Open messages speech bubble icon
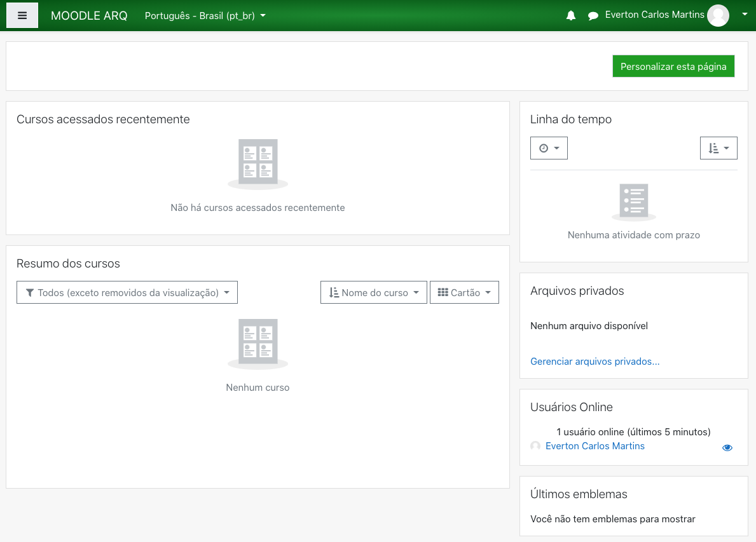 click(x=593, y=16)
